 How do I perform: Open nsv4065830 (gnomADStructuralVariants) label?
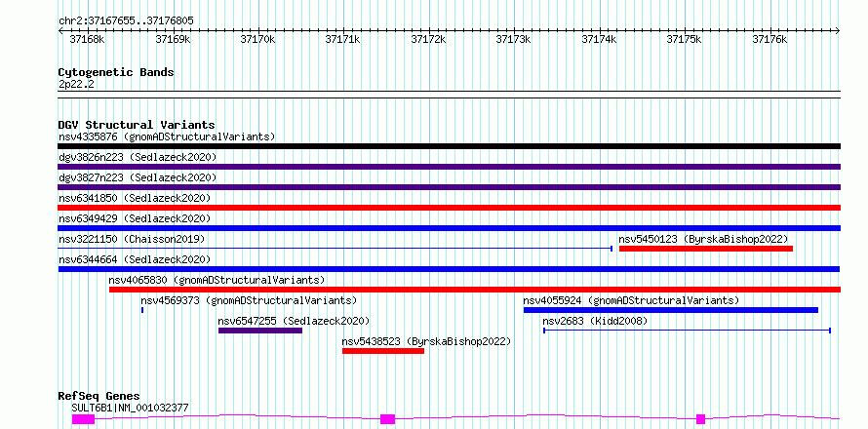click(x=217, y=280)
